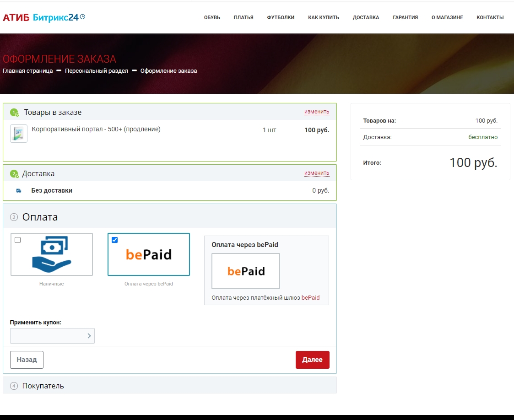Click step 2 green check badge near Доставка

click(15, 174)
